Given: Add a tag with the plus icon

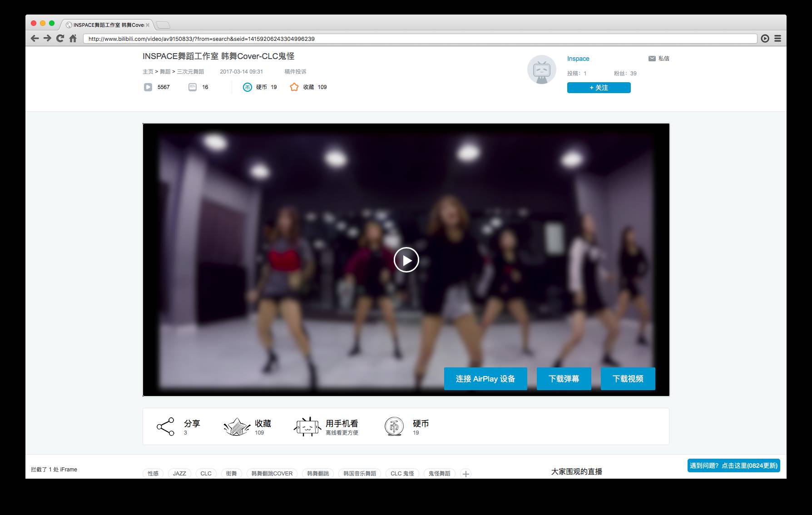Looking at the screenshot, I should click(x=465, y=474).
